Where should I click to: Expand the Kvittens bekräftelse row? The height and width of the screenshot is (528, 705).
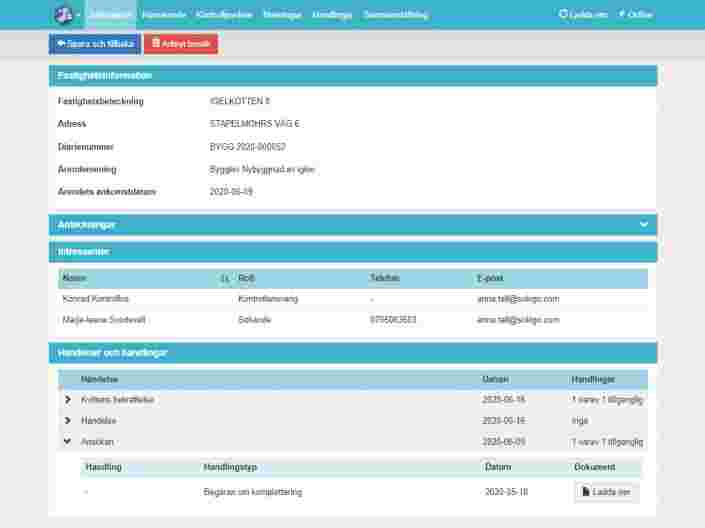(x=68, y=400)
